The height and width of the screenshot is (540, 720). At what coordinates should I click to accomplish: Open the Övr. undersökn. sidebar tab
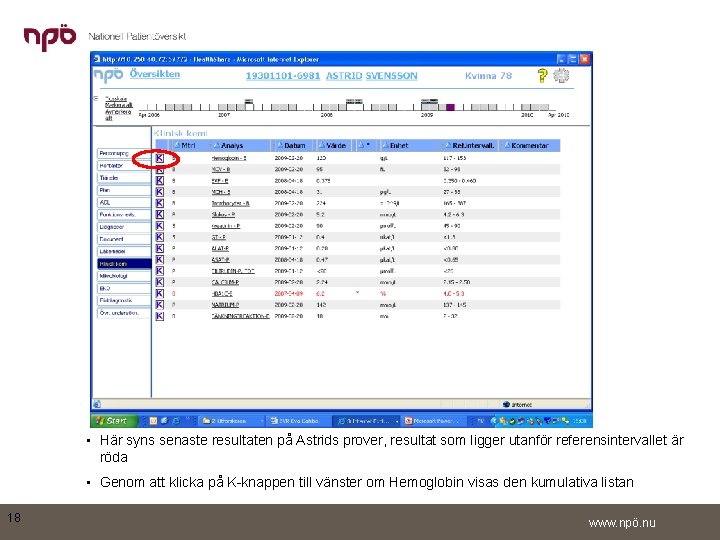tap(124, 313)
